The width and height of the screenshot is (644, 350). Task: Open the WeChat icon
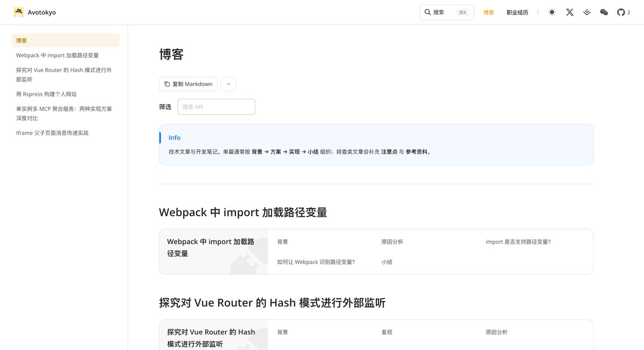604,12
